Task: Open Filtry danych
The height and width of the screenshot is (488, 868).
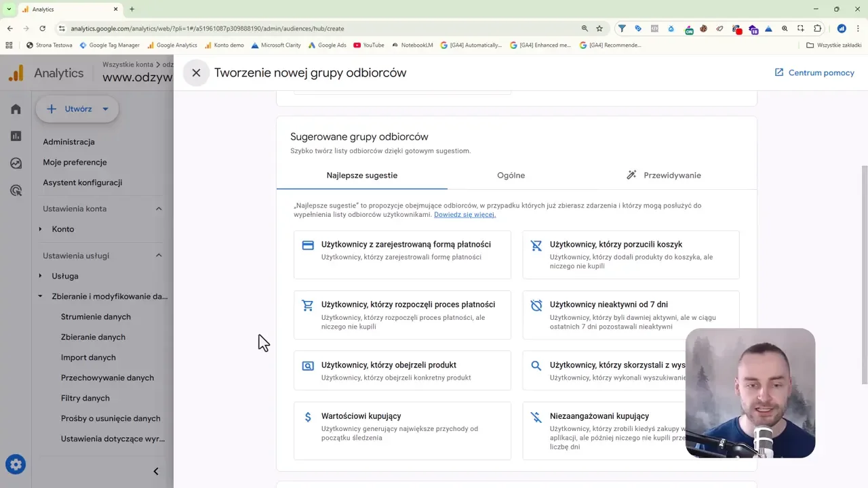Action: click(85, 398)
